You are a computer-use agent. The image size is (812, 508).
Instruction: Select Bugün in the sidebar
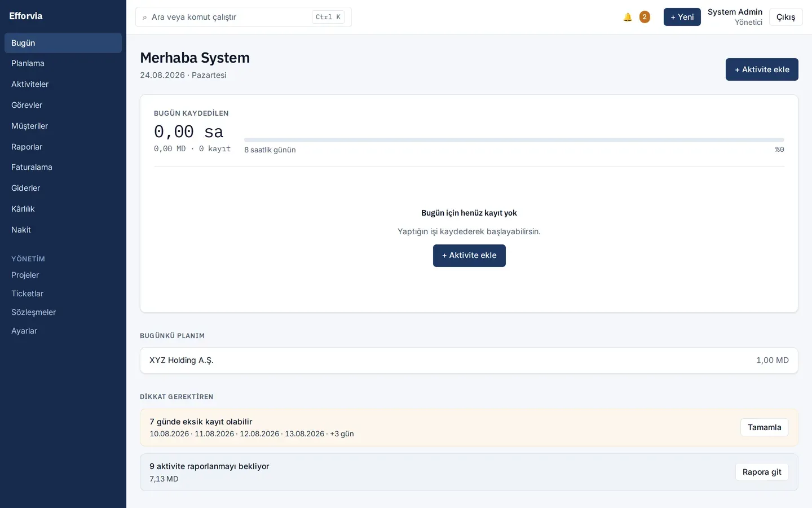coord(63,43)
